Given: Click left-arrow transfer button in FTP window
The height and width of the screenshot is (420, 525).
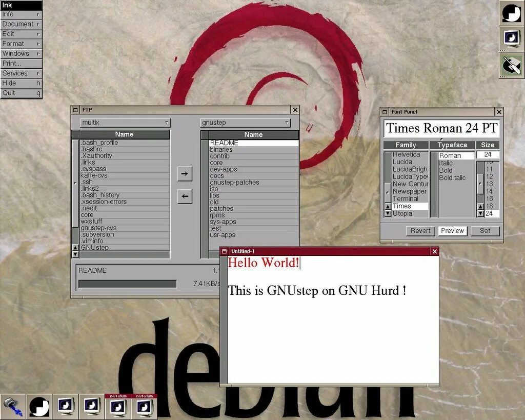Looking at the screenshot, I should [185, 196].
